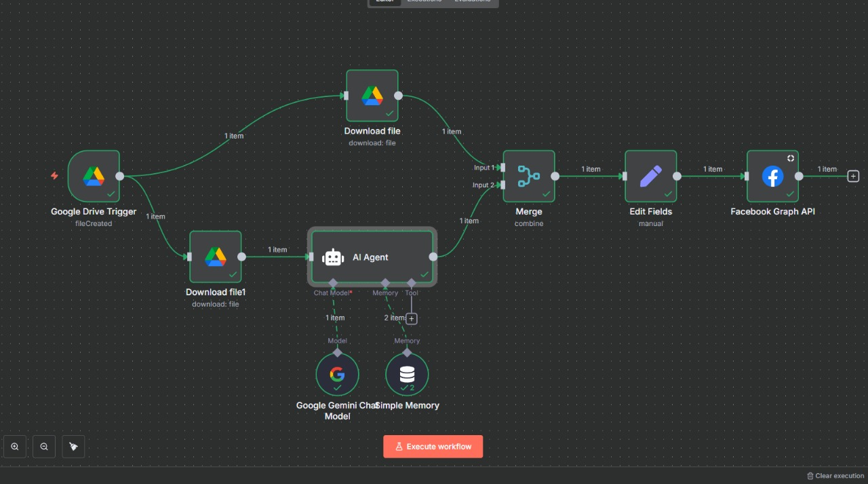Add node after Facebook Graph API output
The image size is (868, 484).
coord(853,176)
